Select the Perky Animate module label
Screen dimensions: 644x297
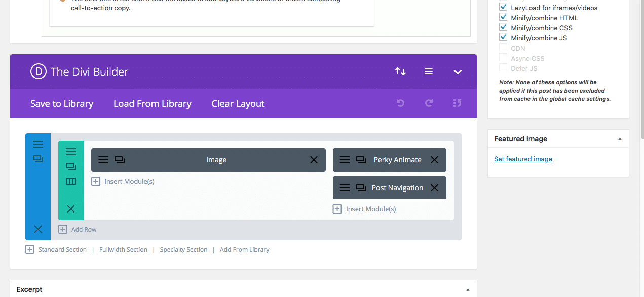click(x=397, y=160)
